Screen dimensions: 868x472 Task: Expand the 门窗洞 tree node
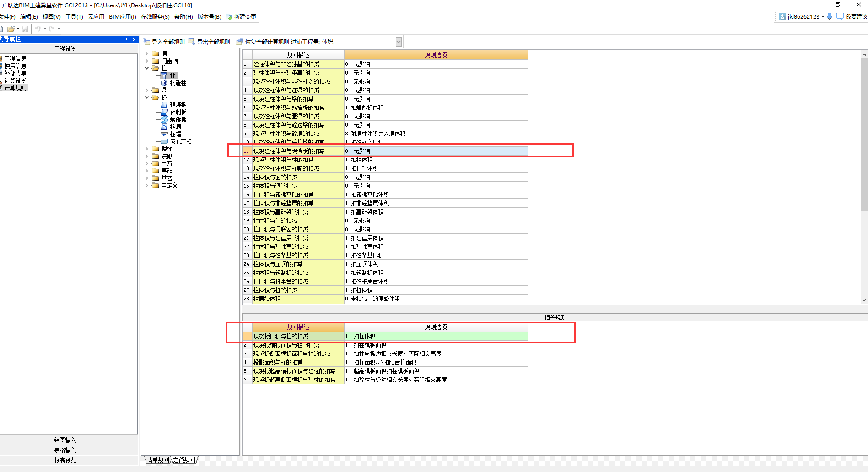tap(147, 61)
